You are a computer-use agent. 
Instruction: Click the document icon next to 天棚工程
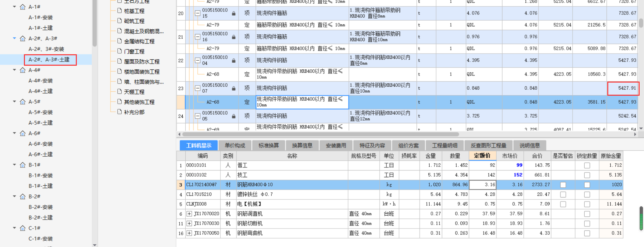[119, 91]
